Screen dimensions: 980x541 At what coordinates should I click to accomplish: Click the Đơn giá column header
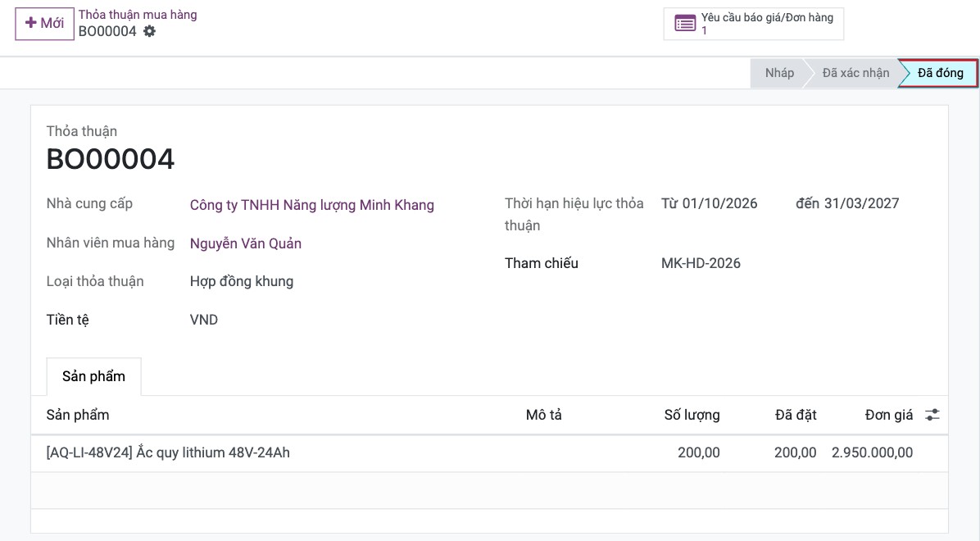coord(889,415)
